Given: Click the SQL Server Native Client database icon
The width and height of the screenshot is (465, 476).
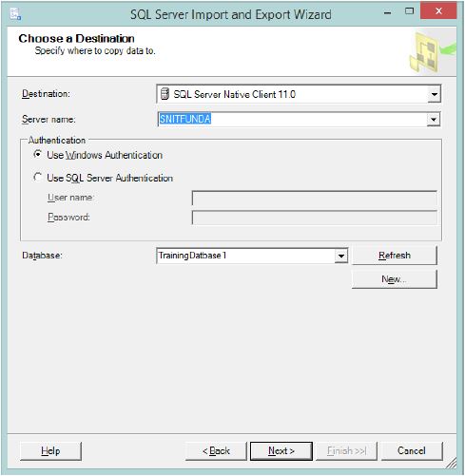Looking at the screenshot, I should pyautogui.click(x=165, y=94).
